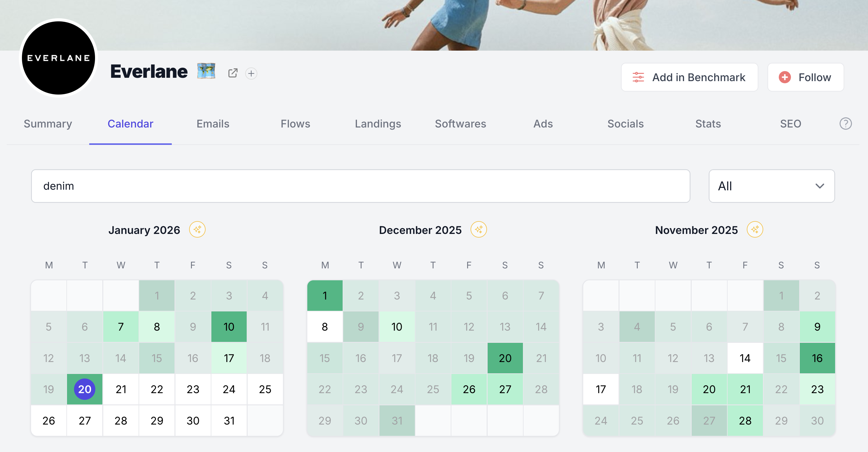Click the Add in Benchmark button
Image resolution: width=868 pixels, height=452 pixels.
690,77
